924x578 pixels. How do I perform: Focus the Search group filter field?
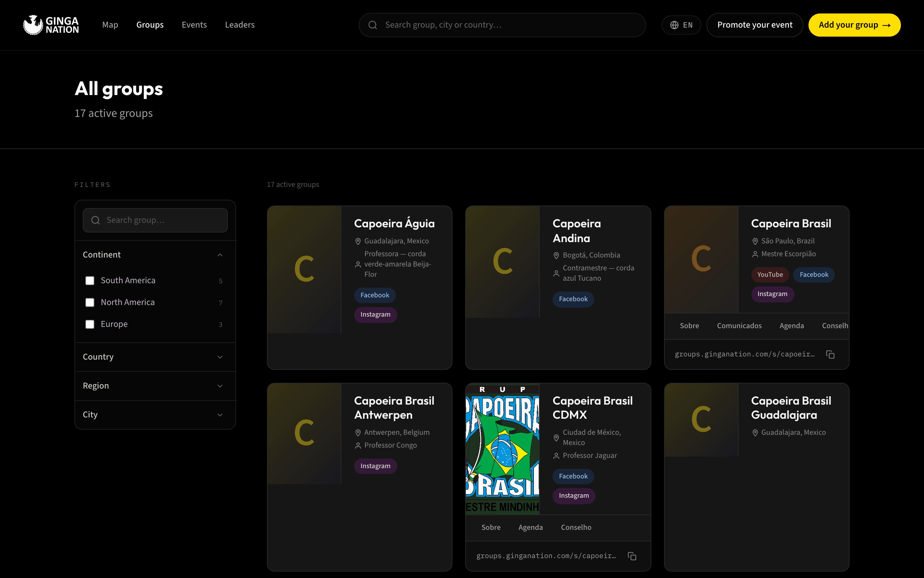pos(155,220)
